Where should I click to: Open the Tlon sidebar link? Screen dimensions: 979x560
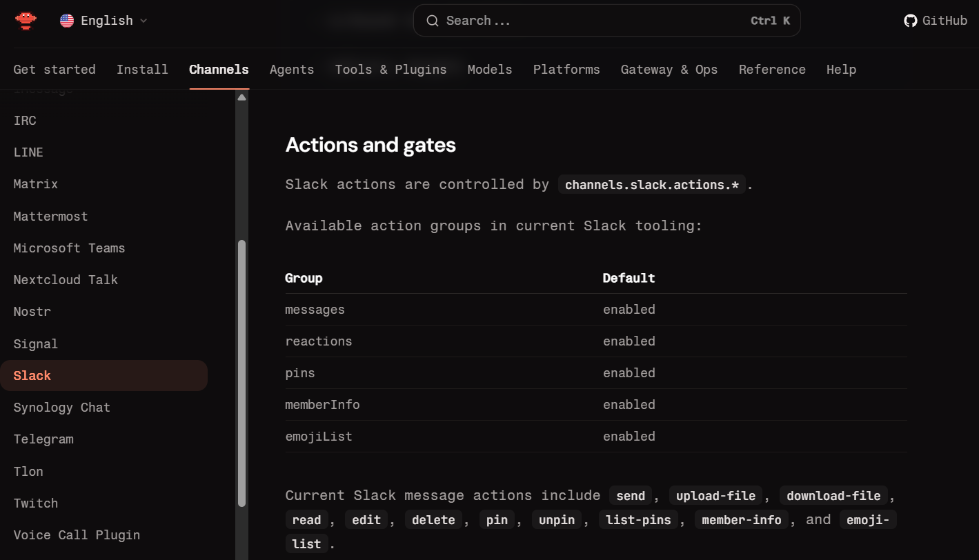click(x=28, y=472)
